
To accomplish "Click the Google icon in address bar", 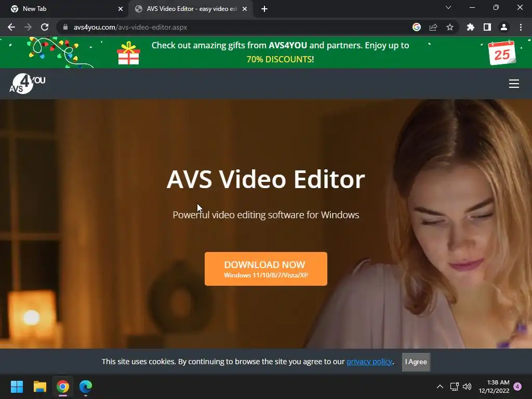I will click(x=416, y=27).
